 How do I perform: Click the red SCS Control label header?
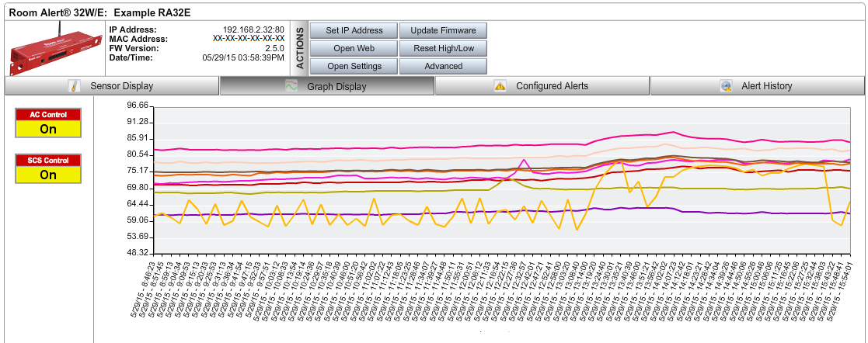click(x=48, y=160)
